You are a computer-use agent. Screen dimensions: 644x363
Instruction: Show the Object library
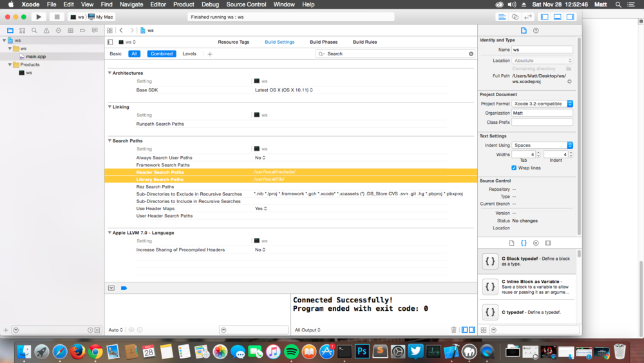coord(536,243)
